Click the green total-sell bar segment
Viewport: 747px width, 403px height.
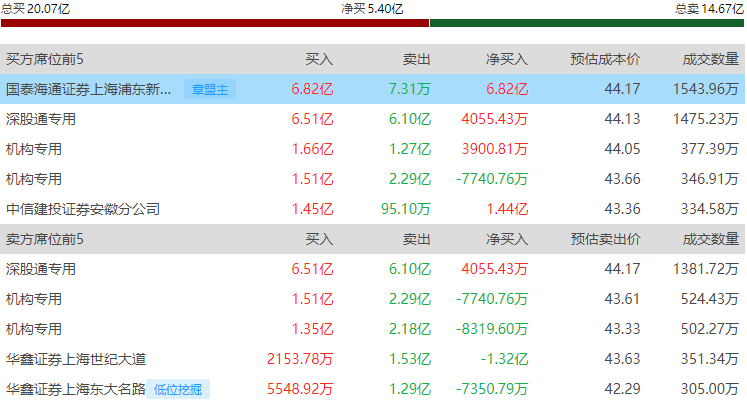(x=587, y=22)
